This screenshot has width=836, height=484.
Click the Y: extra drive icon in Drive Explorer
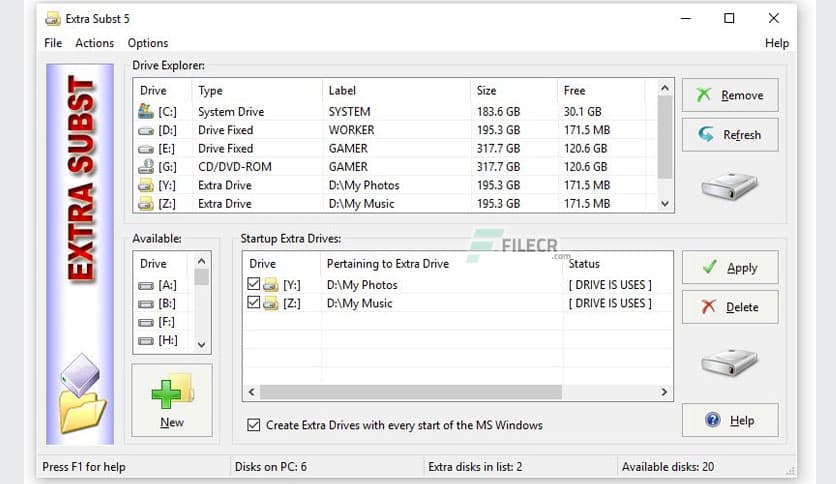(146, 185)
